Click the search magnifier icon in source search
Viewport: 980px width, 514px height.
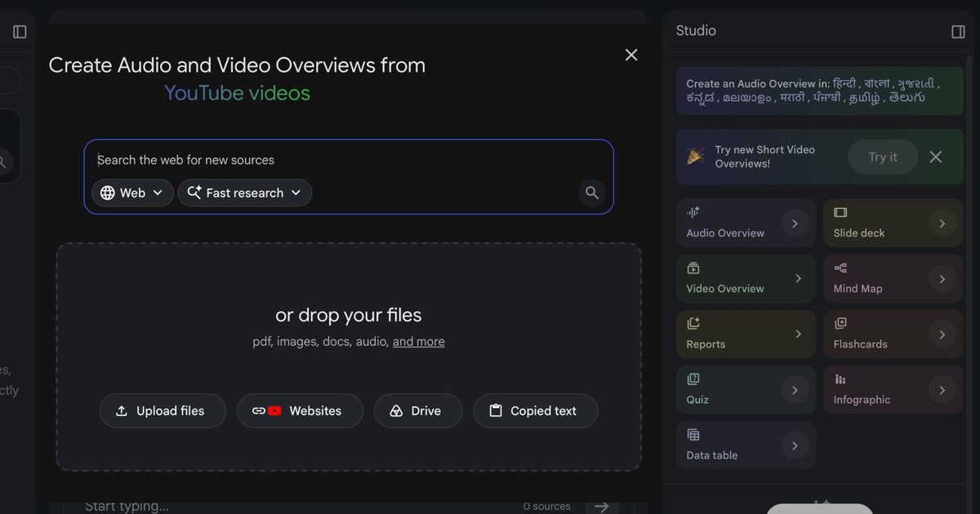(592, 193)
